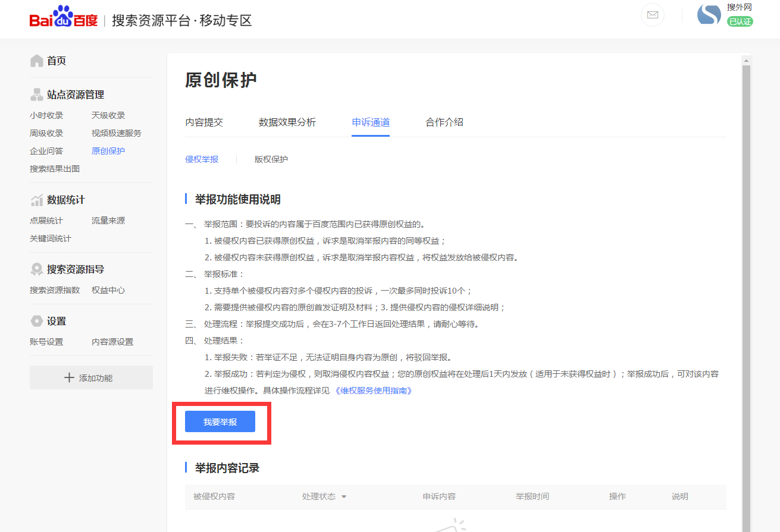
Task: Click the 搜索资源指导 section icon
Action: point(36,269)
